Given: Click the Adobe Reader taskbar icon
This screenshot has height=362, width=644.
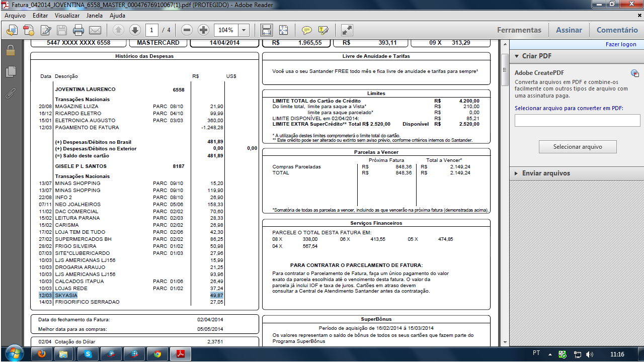Looking at the screenshot, I should click(180, 354).
